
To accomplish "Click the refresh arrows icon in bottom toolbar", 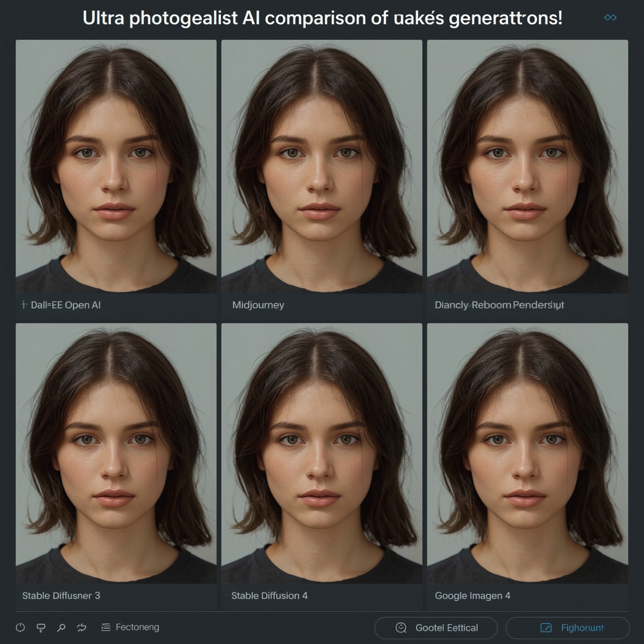I will 82,627.
